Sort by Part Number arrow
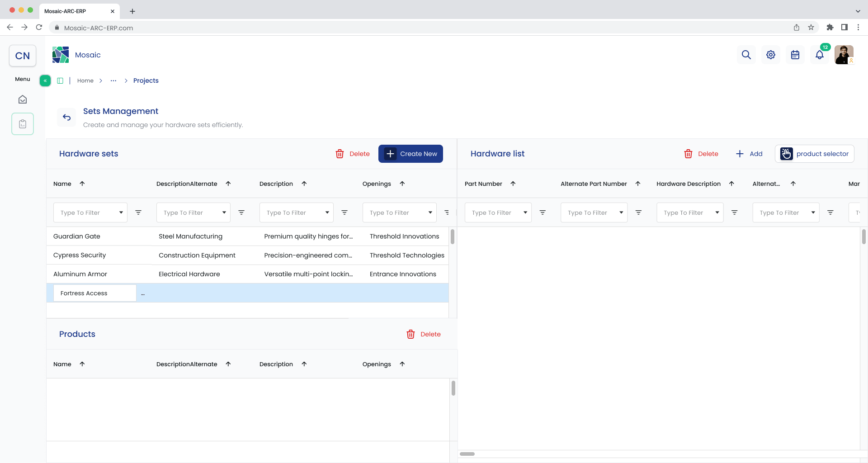Screen dimensions: 868x463 point(513,184)
